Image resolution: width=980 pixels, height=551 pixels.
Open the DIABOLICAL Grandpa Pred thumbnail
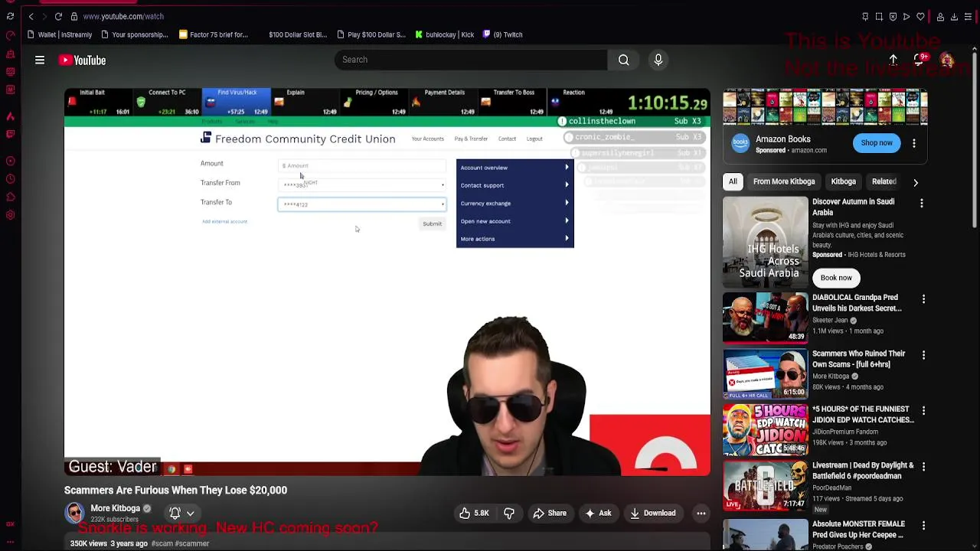(765, 318)
